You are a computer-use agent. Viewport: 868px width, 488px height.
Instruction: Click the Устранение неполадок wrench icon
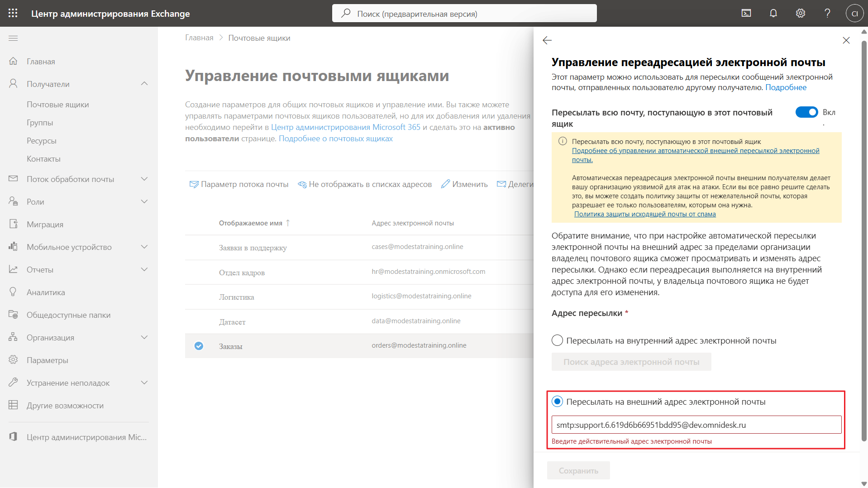[x=13, y=383]
